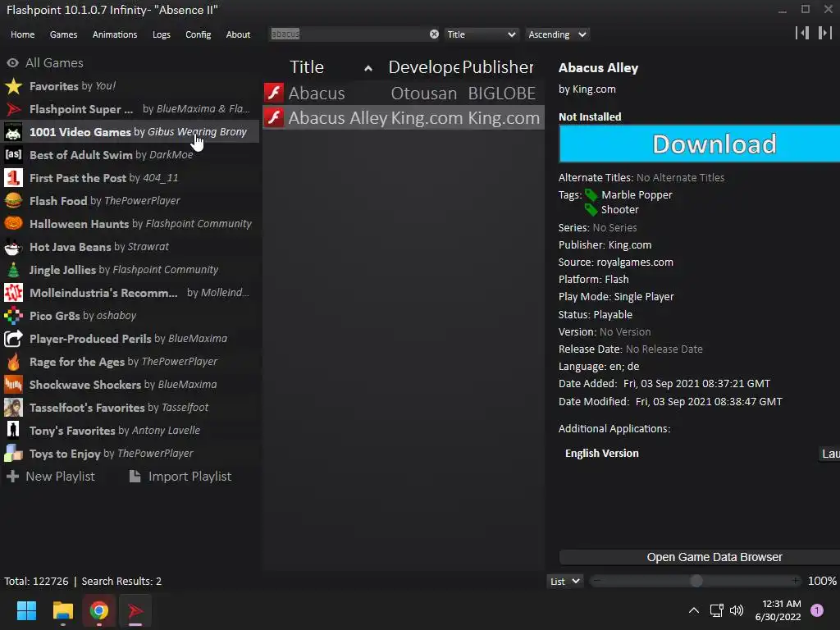
Task: Open royalgames.com source text
Action: click(635, 262)
